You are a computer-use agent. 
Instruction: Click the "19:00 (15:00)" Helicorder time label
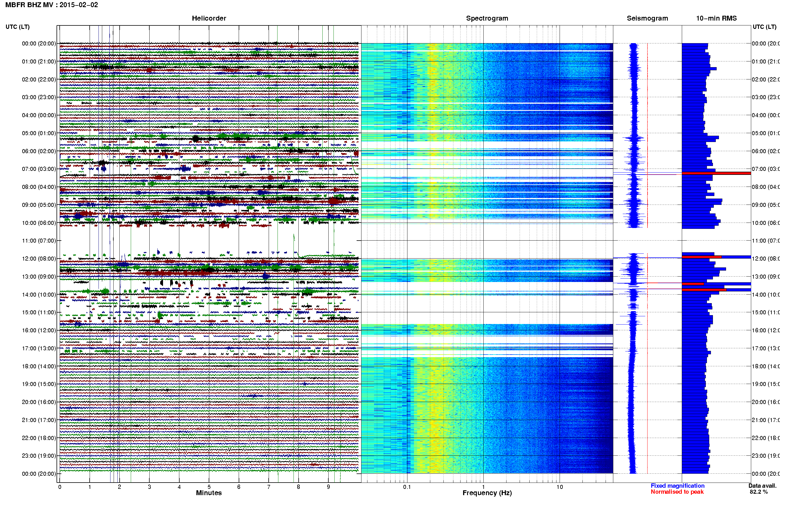point(39,384)
